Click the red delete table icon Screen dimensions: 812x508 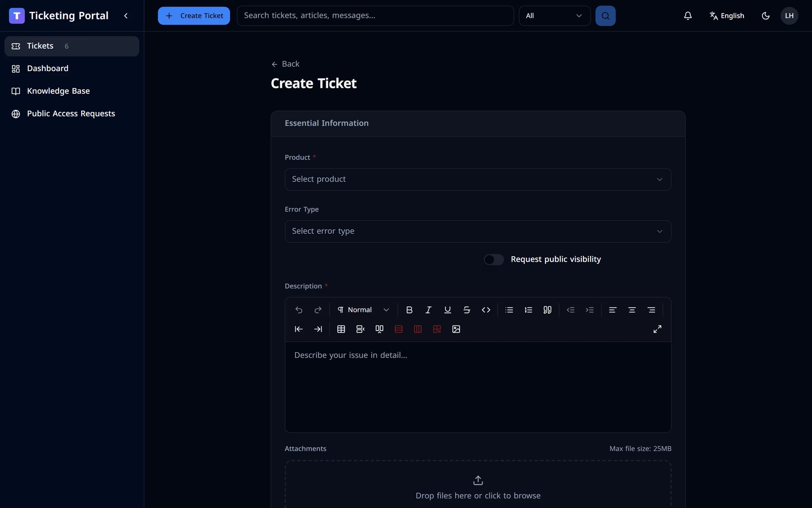click(437, 329)
